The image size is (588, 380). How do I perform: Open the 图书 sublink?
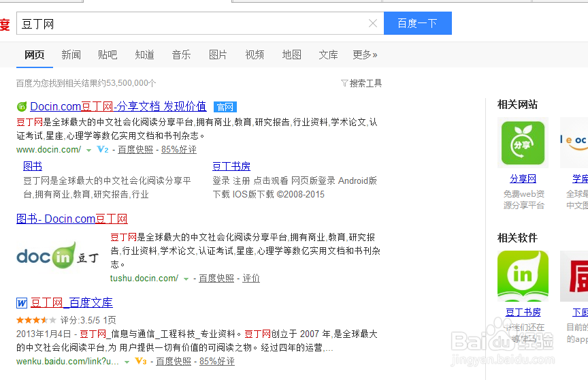coord(33,166)
